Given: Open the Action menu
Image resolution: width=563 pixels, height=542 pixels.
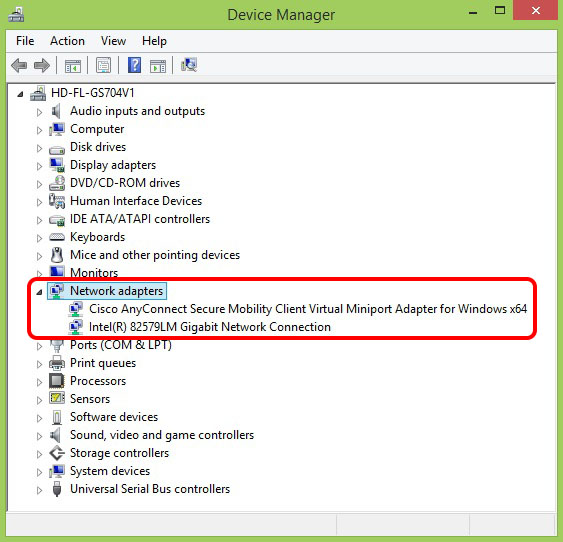Looking at the screenshot, I should [x=67, y=41].
